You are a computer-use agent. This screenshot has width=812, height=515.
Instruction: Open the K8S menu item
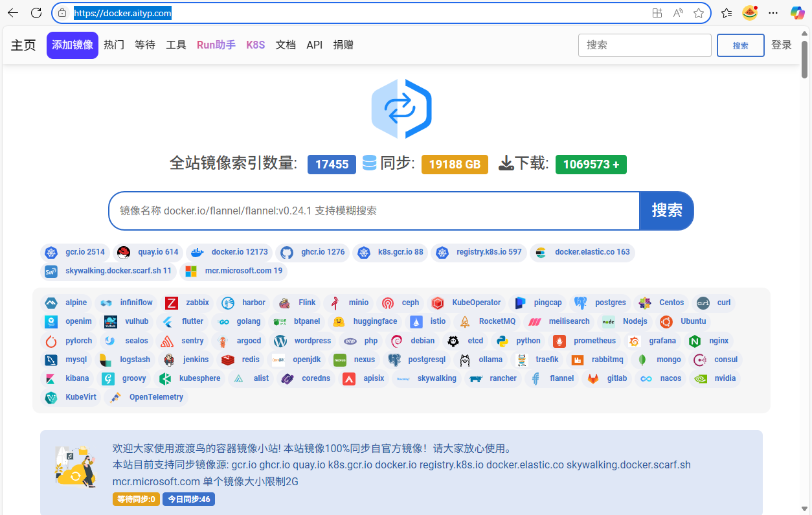(x=256, y=45)
